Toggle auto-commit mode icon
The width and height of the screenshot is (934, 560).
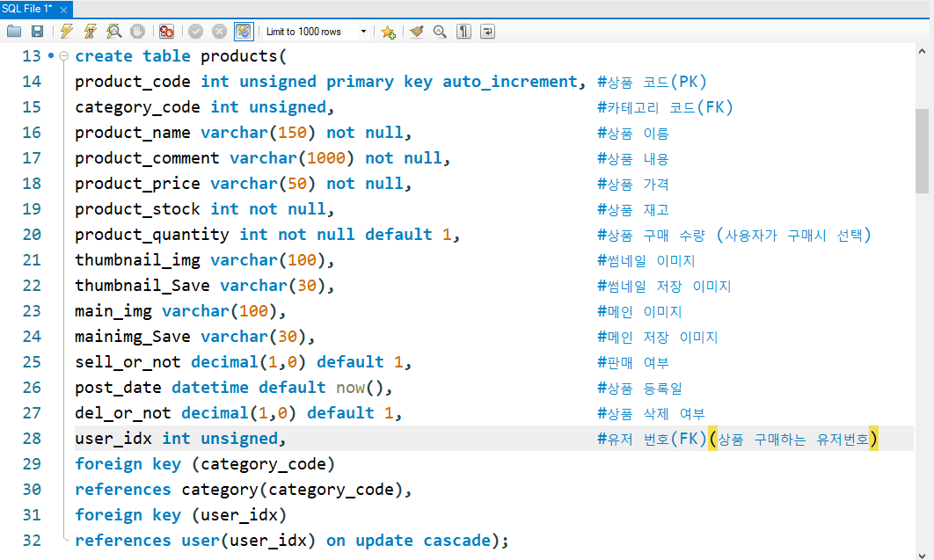point(244,32)
